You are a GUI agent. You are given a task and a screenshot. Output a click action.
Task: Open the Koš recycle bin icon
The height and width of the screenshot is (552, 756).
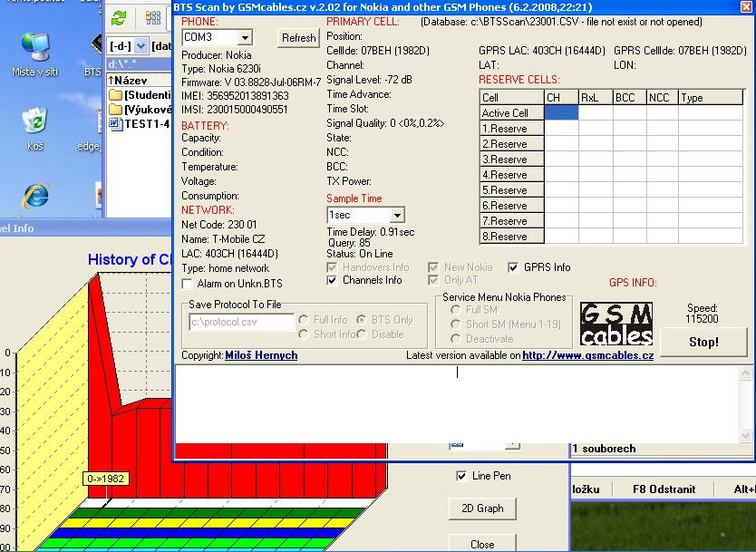pos(34,129)
